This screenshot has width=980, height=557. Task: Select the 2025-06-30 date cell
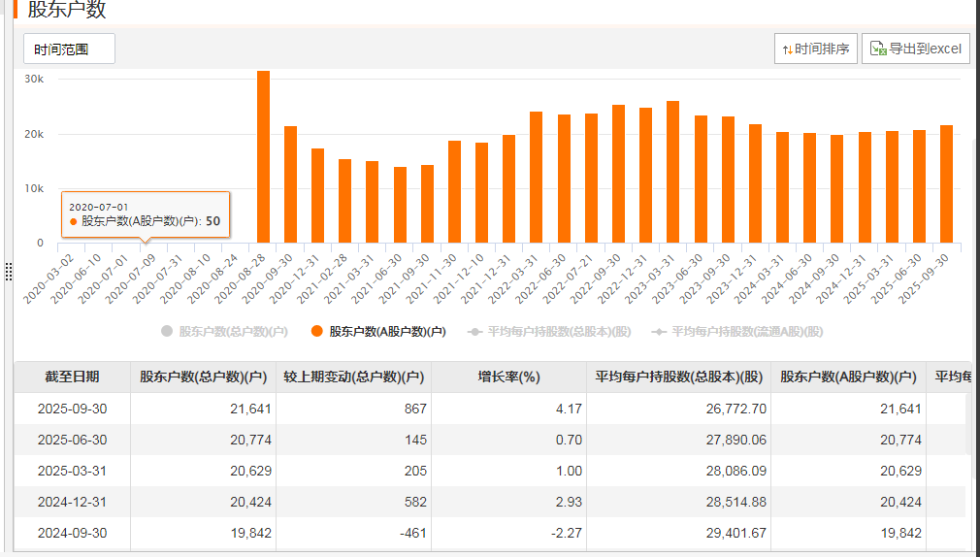[72, 441]
